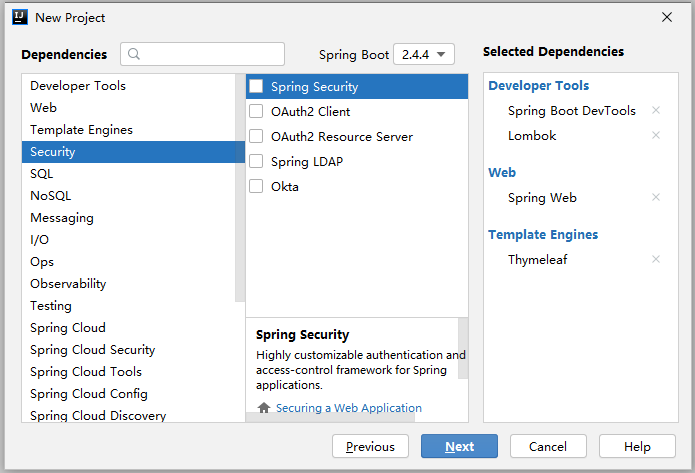Tick the Spring LDAP checkbox
This screenshot has width=695, height=473.
click(x=257, y=162)
